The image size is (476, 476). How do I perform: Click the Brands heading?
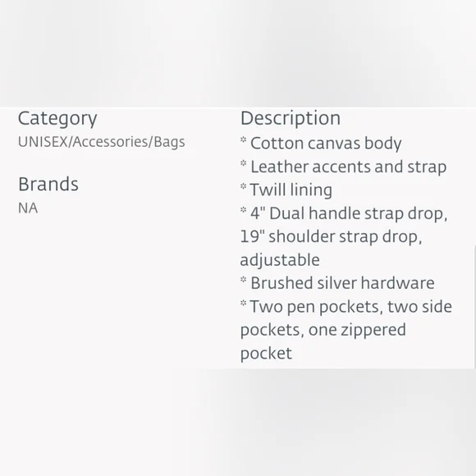[x=48, y=184]
